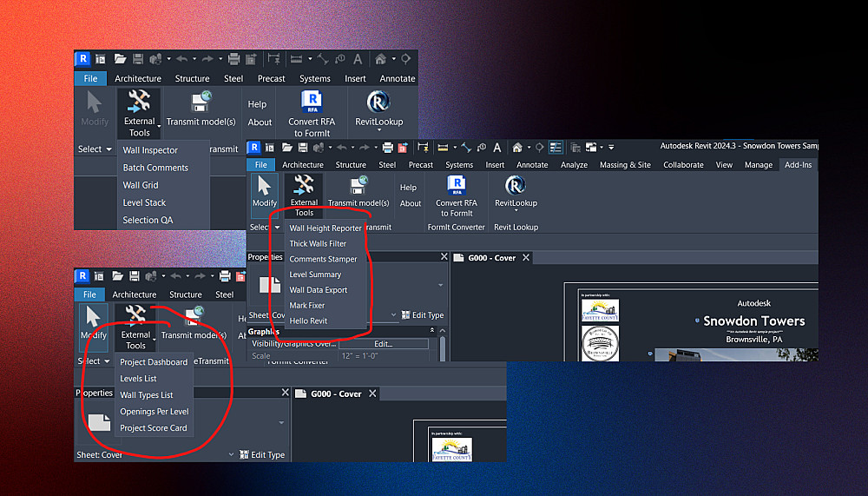This screenshot has width=868, height=496.
Task: Click the Fayette County logo on the Snowdon Towers cover sheet
Action: [600, 310]
